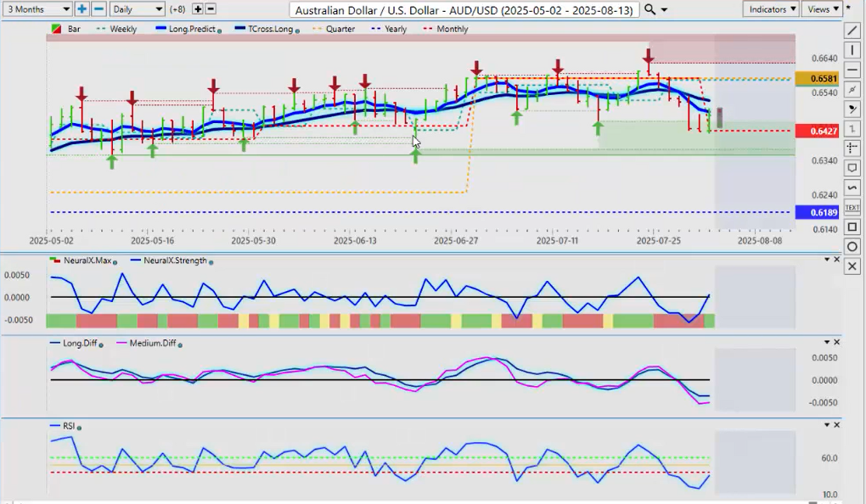This screenshot has height=504, width=866.
Task: Choose the TEXT annotation tool
Action: click(852, 207)
